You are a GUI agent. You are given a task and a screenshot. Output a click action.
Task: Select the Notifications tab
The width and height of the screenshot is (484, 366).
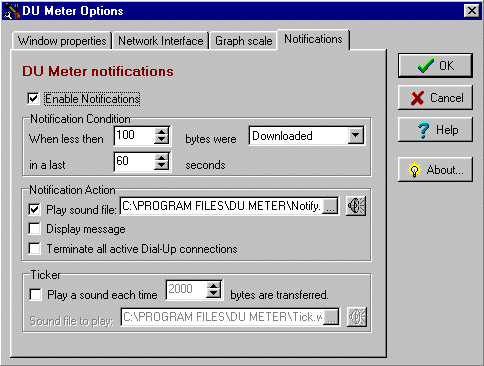[313, 39]
